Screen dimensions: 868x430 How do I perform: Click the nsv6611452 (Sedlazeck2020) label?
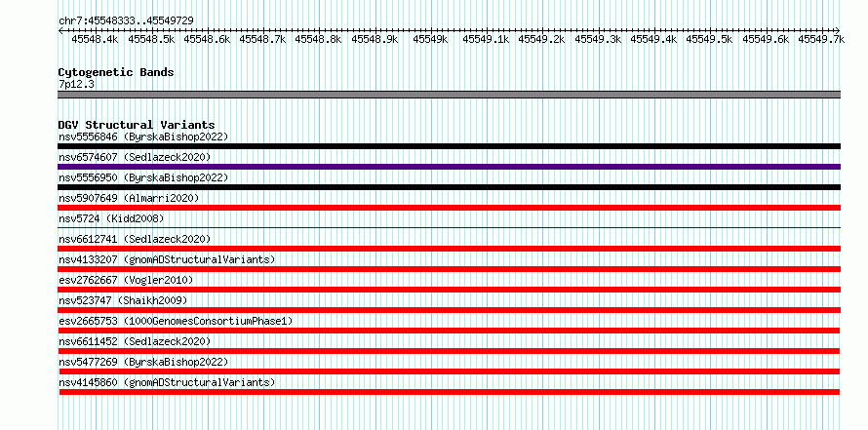coord(135,341)
